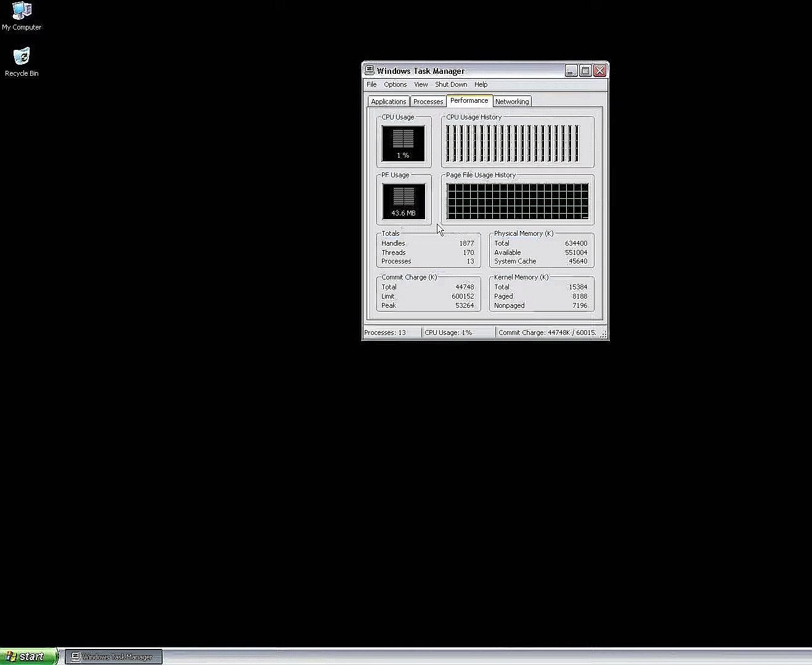Screen dimensions: 812x665
Task: Click the Commit Charge Total value 44748
Action: tap(465, 287)
